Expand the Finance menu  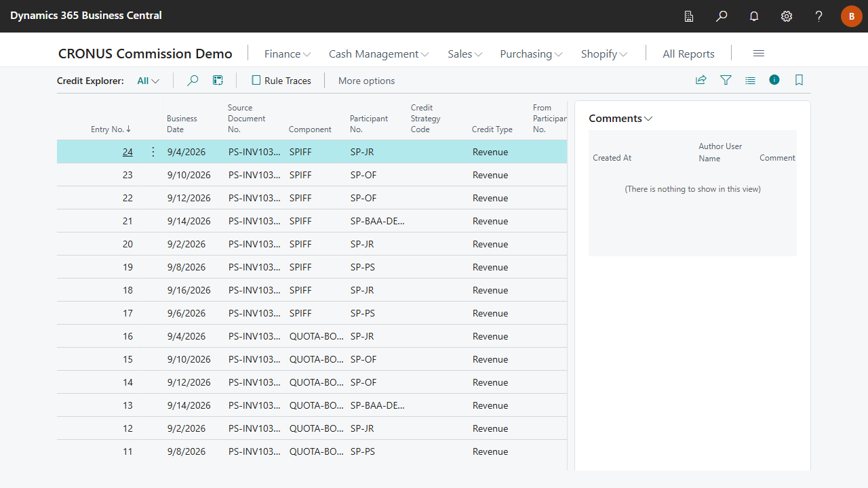tap(288, 54)
